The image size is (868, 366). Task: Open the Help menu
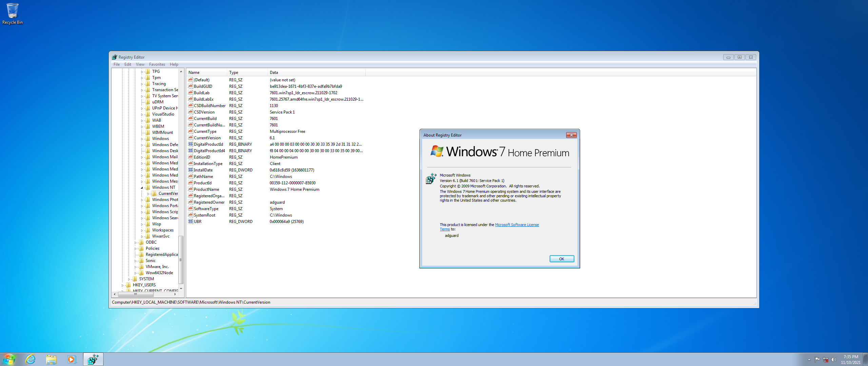[x=174, y=64]
